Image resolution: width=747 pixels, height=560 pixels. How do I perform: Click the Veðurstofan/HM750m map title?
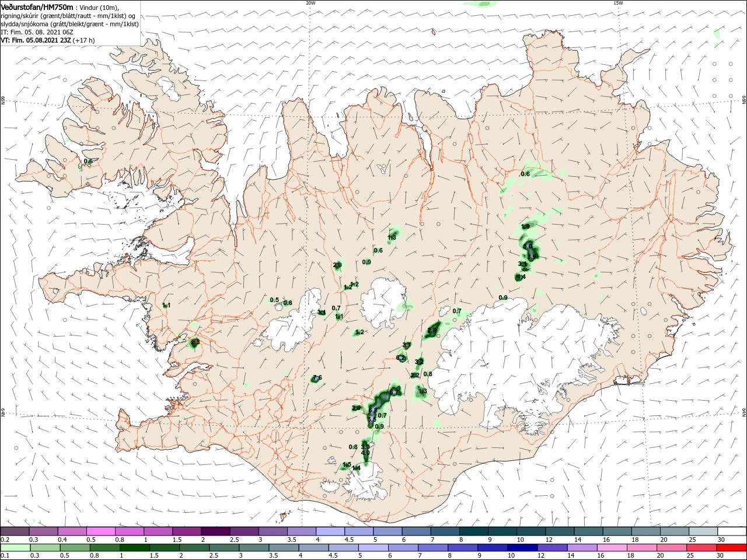click(37, 6)
